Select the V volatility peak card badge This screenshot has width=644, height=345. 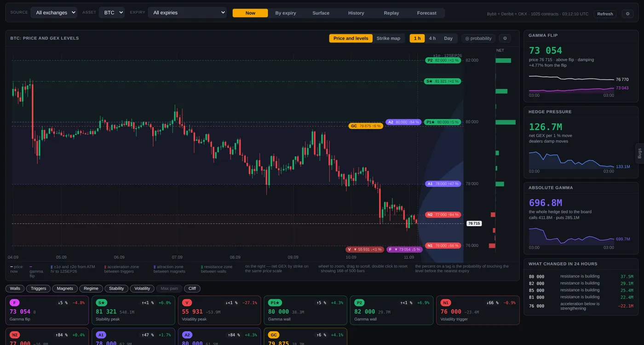187,303
